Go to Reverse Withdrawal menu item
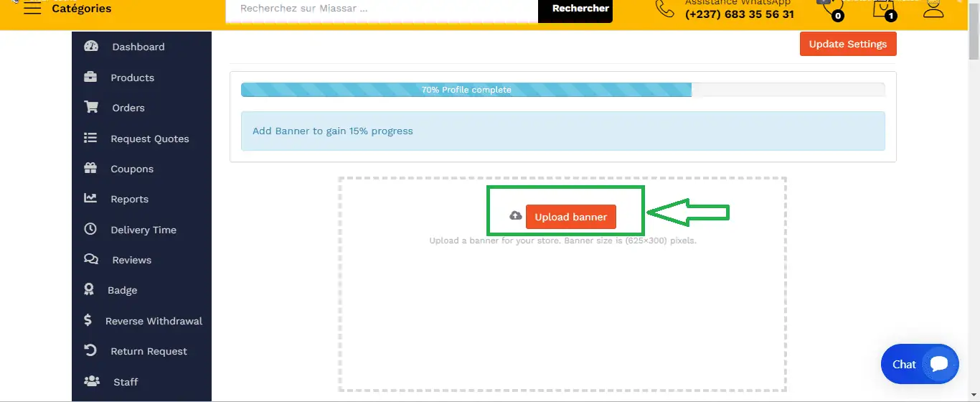The height and width of the screenshot is (402, 980). click(x=154, y=321)
